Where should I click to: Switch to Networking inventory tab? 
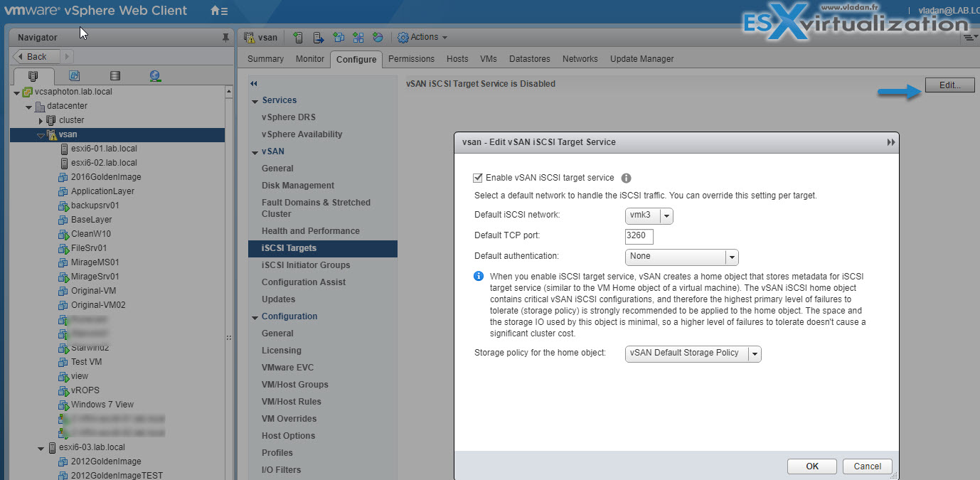point(155,76)
